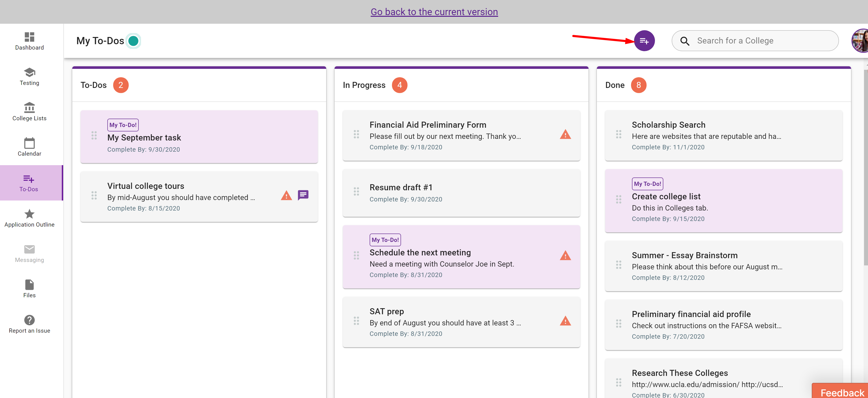Click Complete By: 11/1/2020 date text
This screenshot has width=868, height=398.
pos(668,147)
